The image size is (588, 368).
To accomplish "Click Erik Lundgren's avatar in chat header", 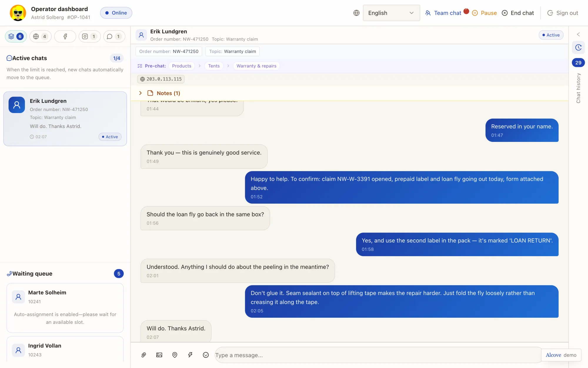I will point(141,35).
